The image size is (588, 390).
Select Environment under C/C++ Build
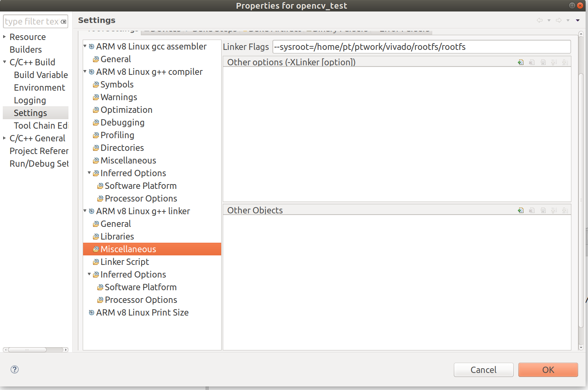pyautogui.click(x=40, y=88)
